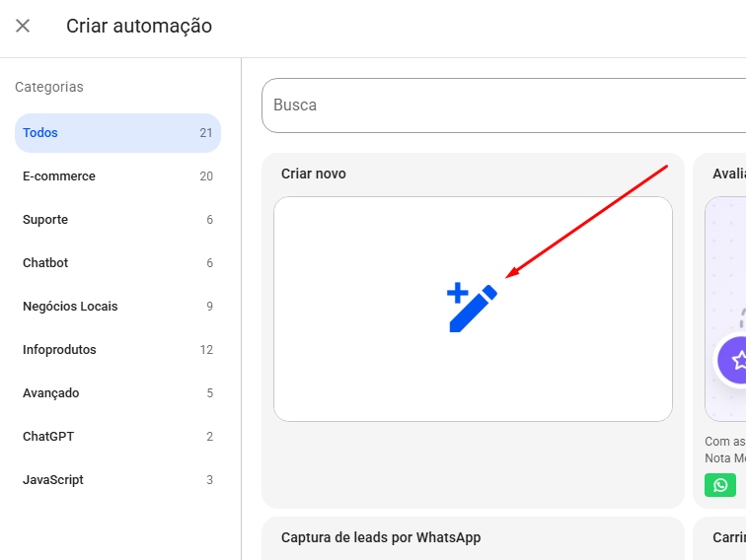Screen dimensions: 746x560
Task: Click the blue create-new pencil icon
Action: 472,308
